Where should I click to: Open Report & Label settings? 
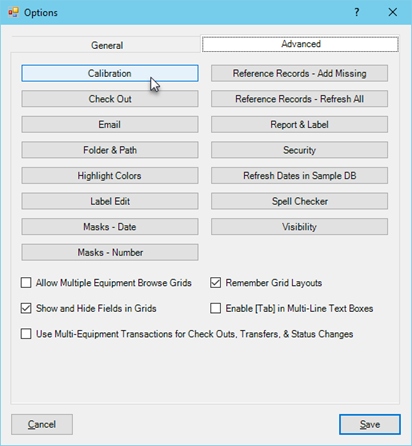(x=299, y=125)
